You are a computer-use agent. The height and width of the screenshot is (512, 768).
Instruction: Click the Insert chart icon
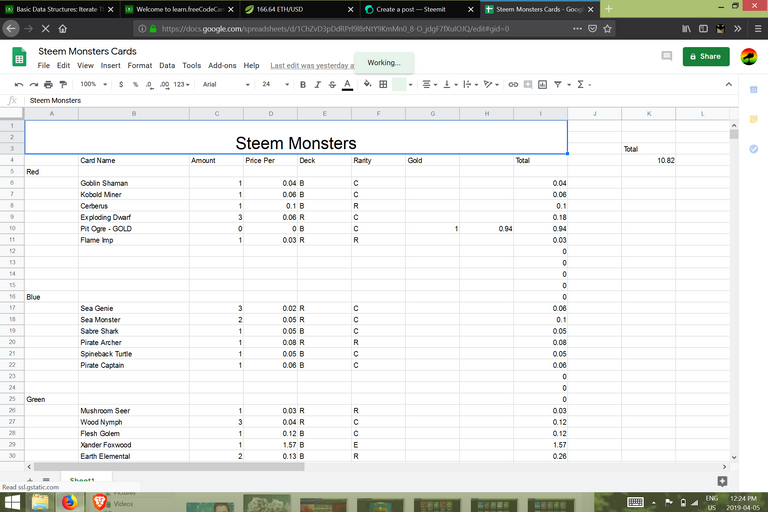click(542, 84)
